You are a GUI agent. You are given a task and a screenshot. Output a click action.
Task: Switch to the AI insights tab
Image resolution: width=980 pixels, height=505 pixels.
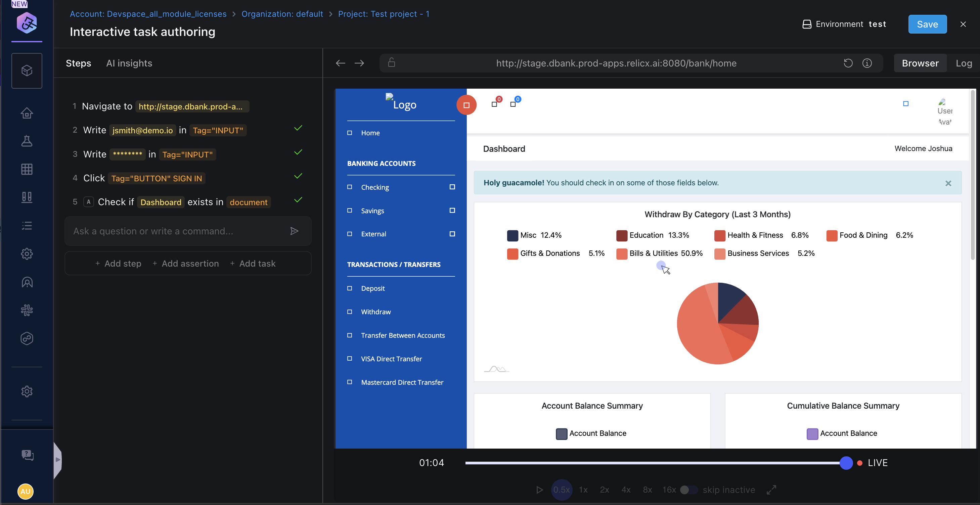(x=129, y=63)
